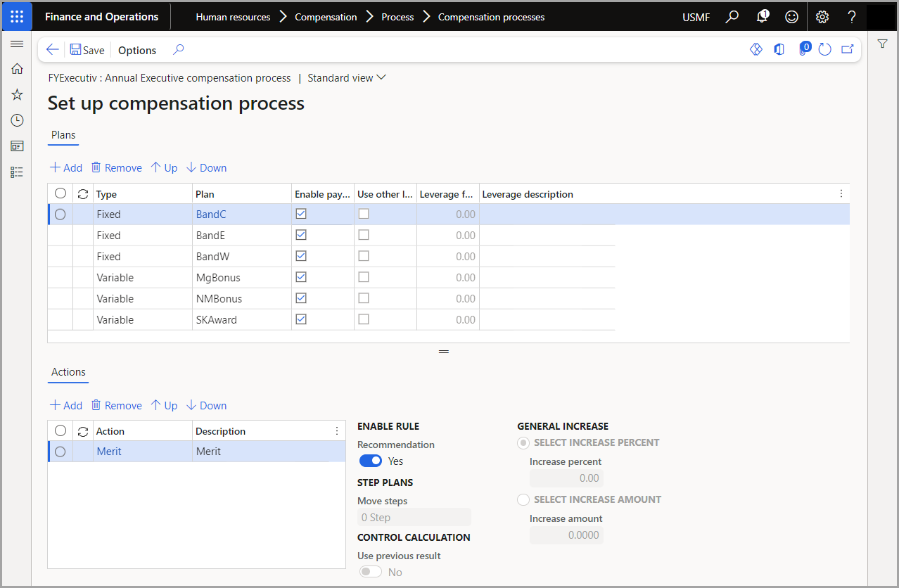Click the search magnifier in top bar
Image resolution: width=899 pixels, height=588 pixels.
tap(732, 17)
